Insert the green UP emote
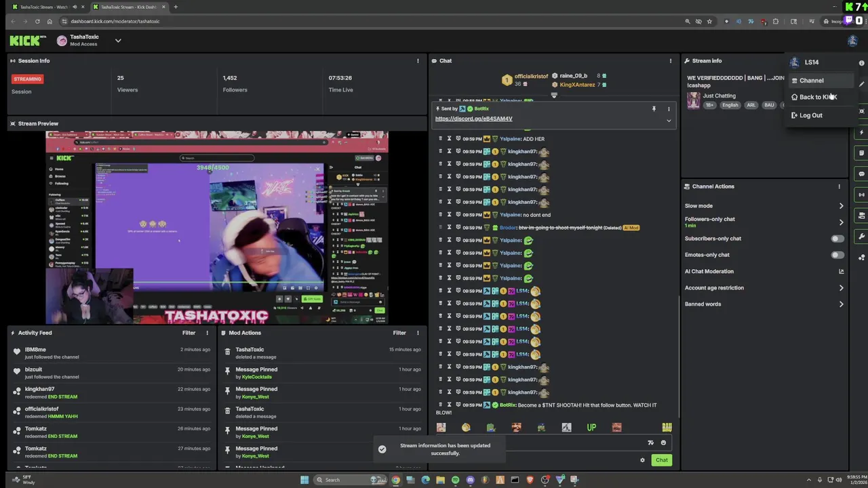 pyautogui.click(x=591, y=428)
